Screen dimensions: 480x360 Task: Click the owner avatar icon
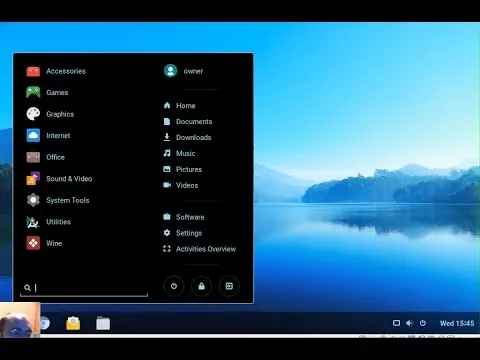pos(170,71)
